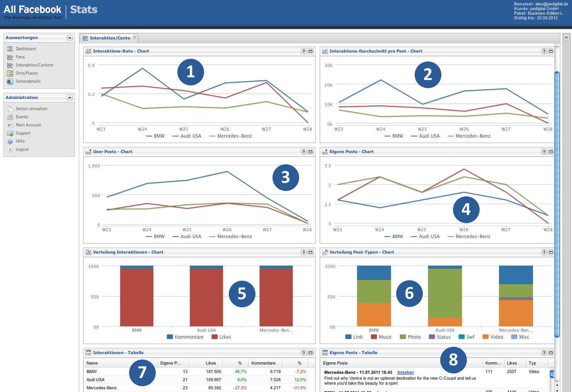Toggle Mercedes-Benz in Eigene Posts chart legend
The image size is (572, 392).
pyautogui.click(x=469, y=237)
